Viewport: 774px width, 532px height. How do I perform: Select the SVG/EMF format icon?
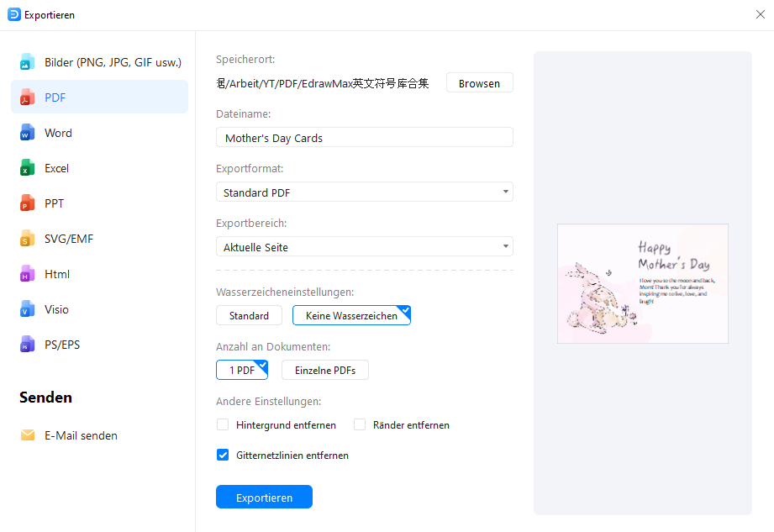coord(28,239)
